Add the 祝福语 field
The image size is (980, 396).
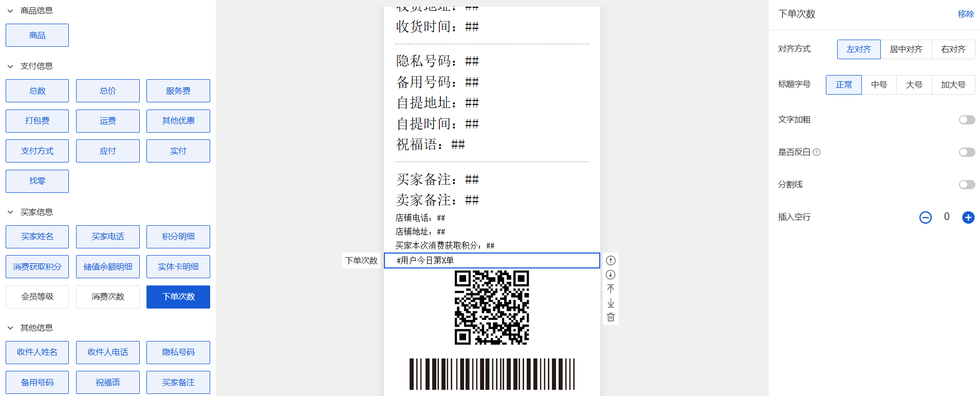(x=107, y=383)
